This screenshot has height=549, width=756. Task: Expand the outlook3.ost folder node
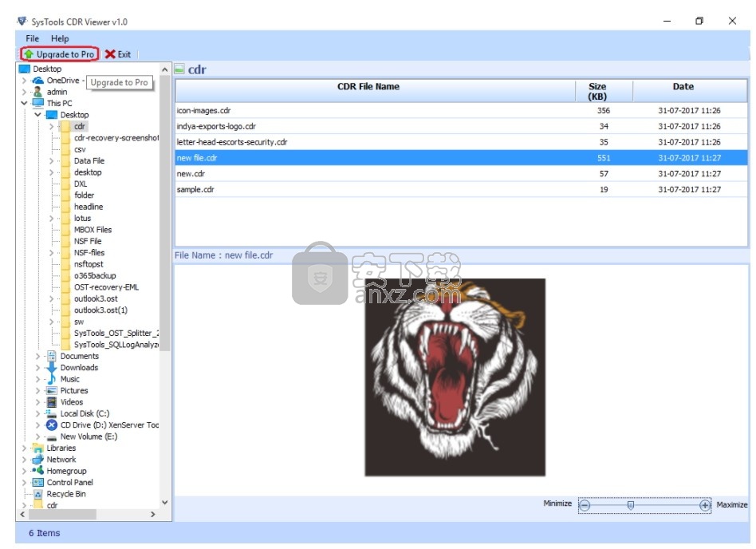52,299
